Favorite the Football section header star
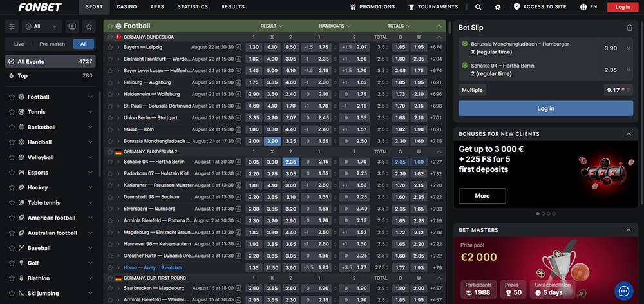The image size is (644, 304). pyautogui.click(x=110, y=26)
